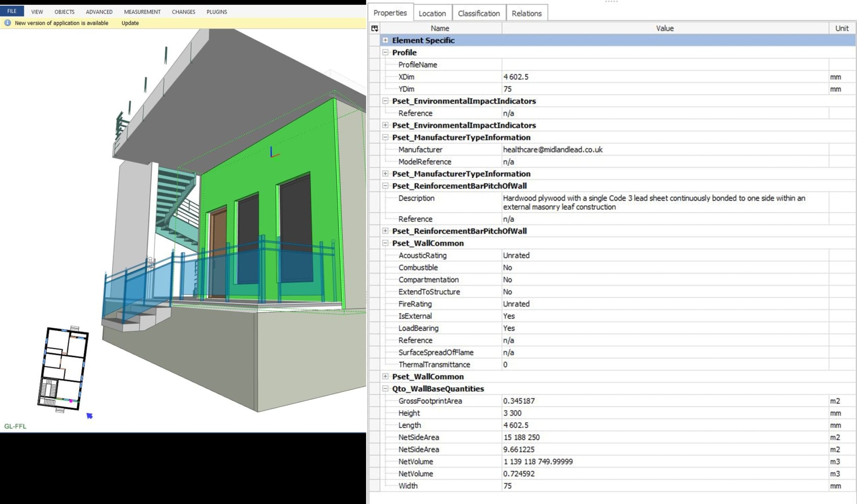
Task: Open the Classification tab
Action: click(479, 13)
